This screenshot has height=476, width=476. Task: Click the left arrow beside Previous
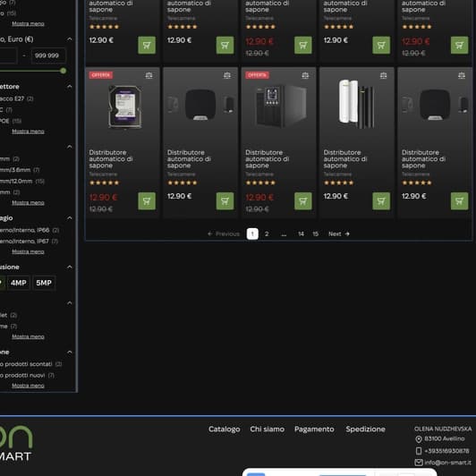209,234
